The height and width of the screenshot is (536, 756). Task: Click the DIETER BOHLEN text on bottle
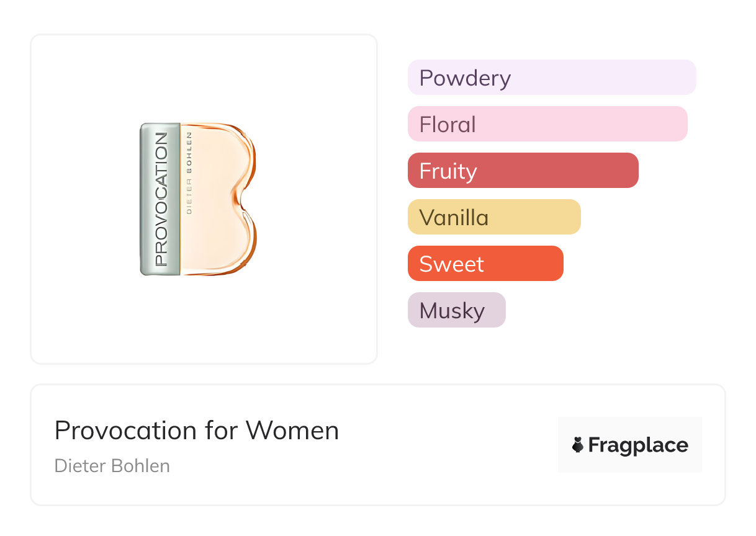(x=189, y=172)
